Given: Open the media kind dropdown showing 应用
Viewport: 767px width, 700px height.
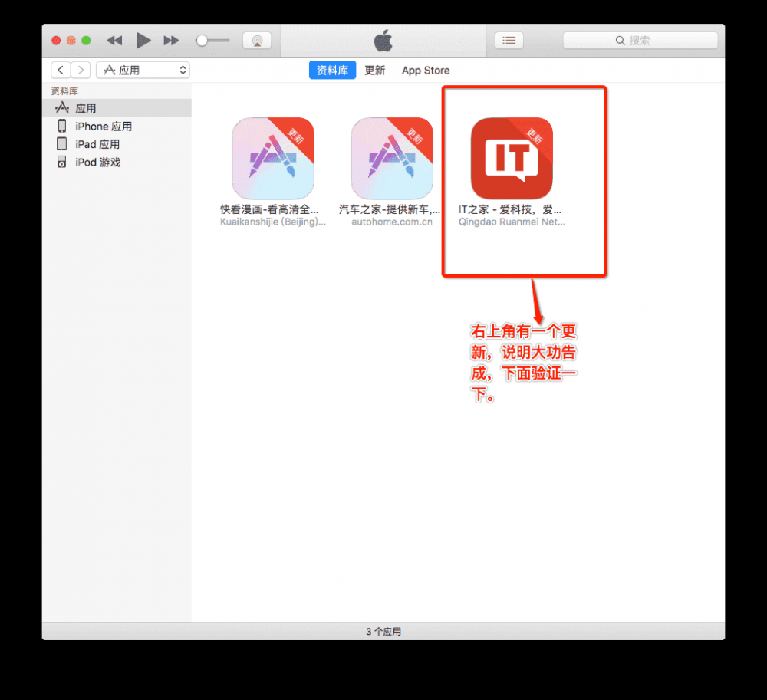Looking at the screenshot, I should [143, 69].
